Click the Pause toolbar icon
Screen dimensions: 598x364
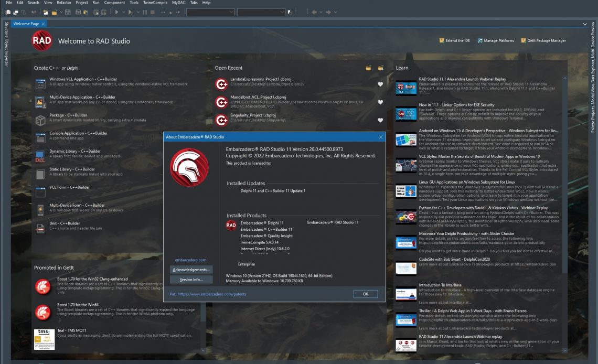(x=145, y=12)
